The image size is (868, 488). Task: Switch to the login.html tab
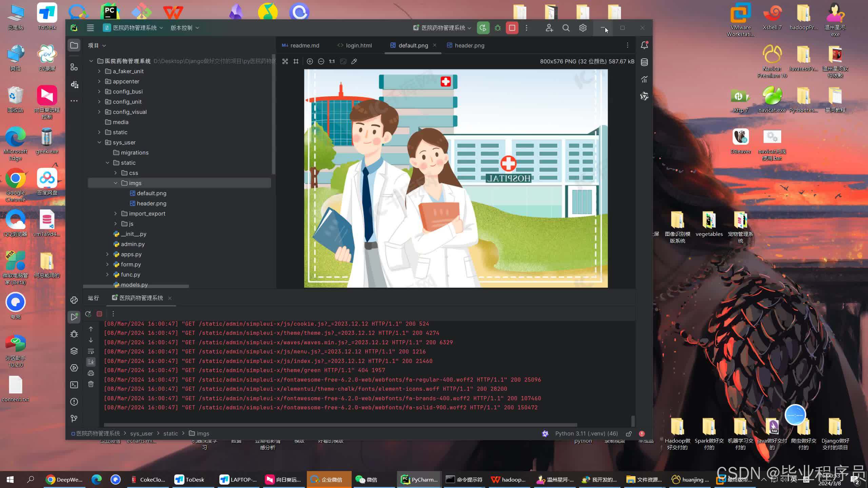tap(358, 45)
